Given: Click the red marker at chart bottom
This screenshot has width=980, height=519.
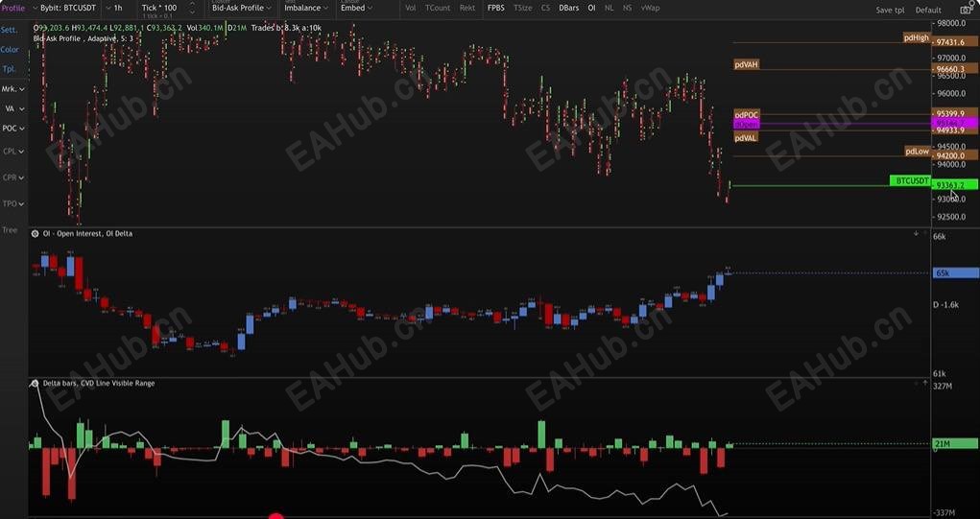Looking at the screenshot, I should click(275, 516).
